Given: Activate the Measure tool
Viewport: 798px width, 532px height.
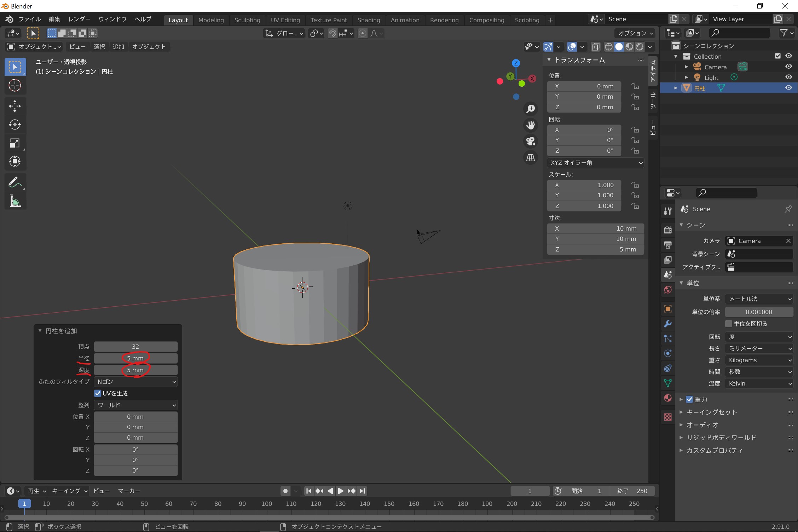Looking at the screenshot, I should pos(15,201).
